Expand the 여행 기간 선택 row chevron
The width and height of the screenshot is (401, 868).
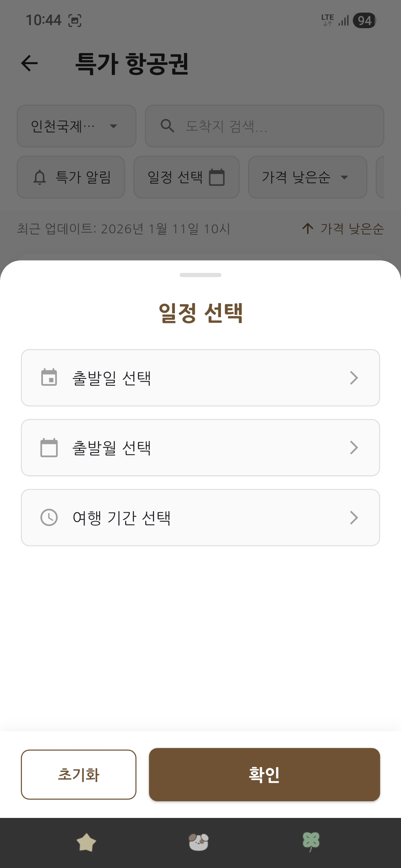[354, 517]
